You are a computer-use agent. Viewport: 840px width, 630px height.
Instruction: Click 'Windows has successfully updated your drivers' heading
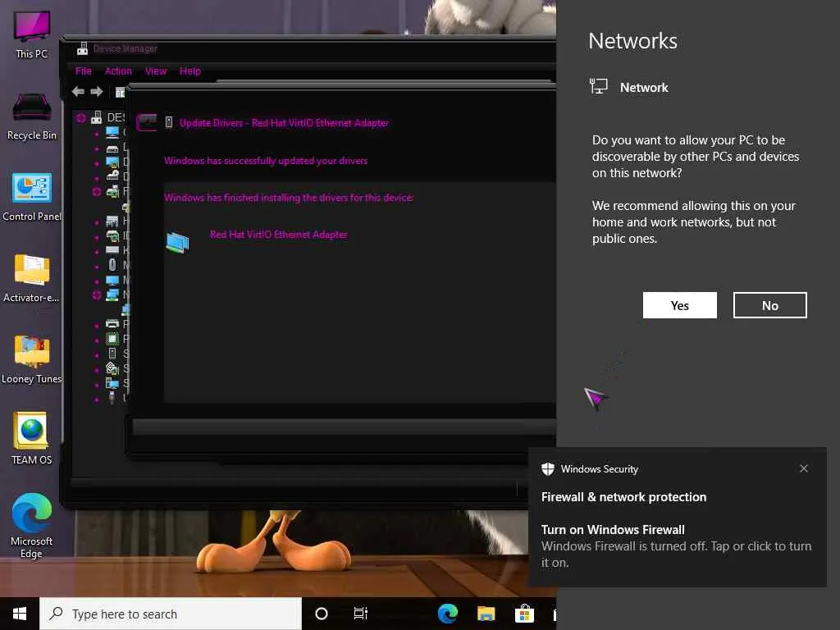pos(266,161)
